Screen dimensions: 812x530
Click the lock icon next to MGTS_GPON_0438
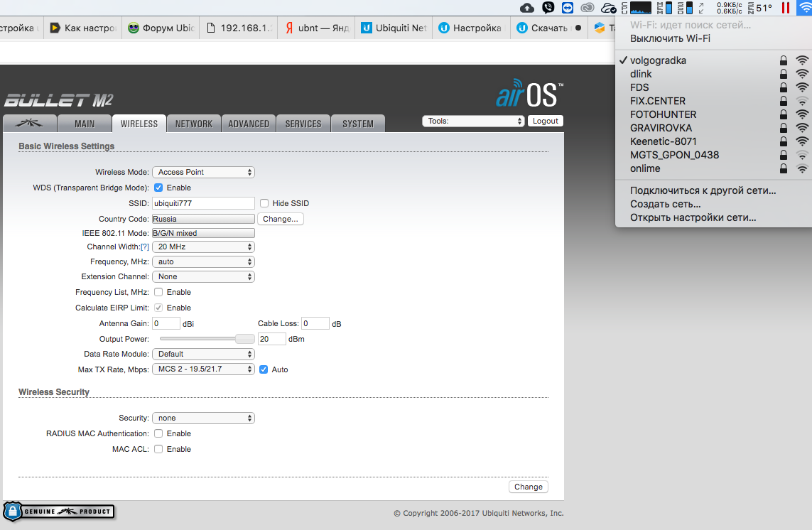click(784, 155)
